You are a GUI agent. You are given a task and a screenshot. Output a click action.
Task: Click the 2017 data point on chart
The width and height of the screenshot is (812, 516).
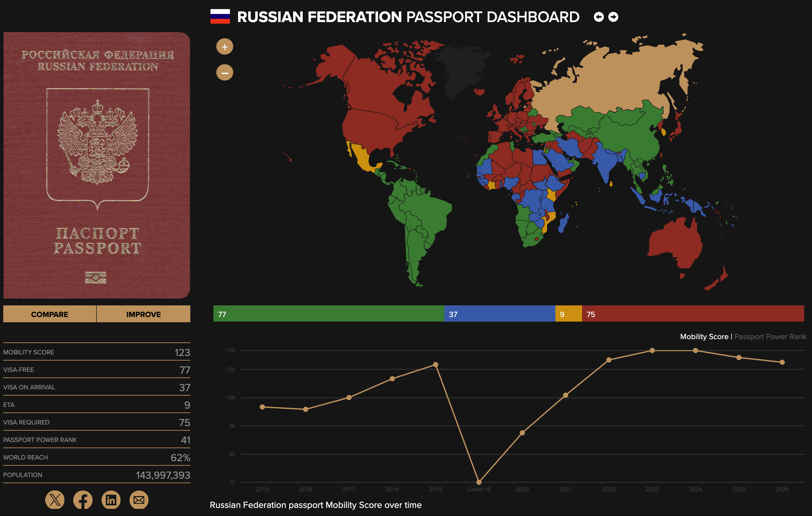click(349, 397)
